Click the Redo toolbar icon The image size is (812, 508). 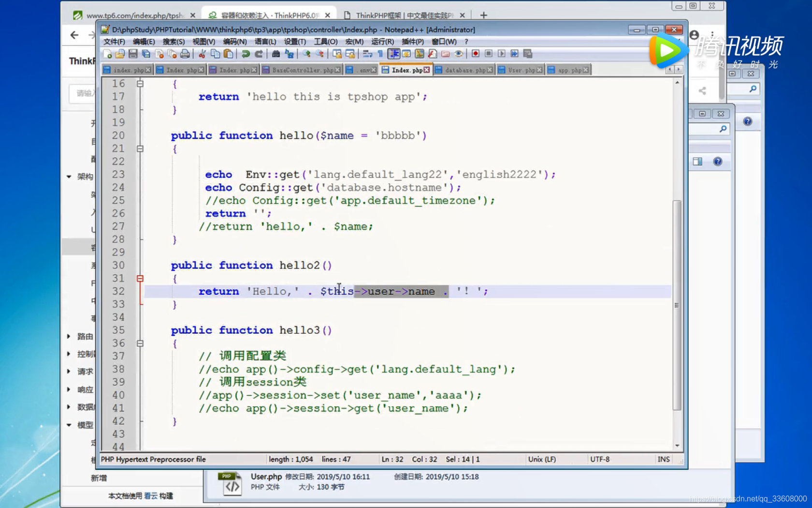[x=259, y=54]
